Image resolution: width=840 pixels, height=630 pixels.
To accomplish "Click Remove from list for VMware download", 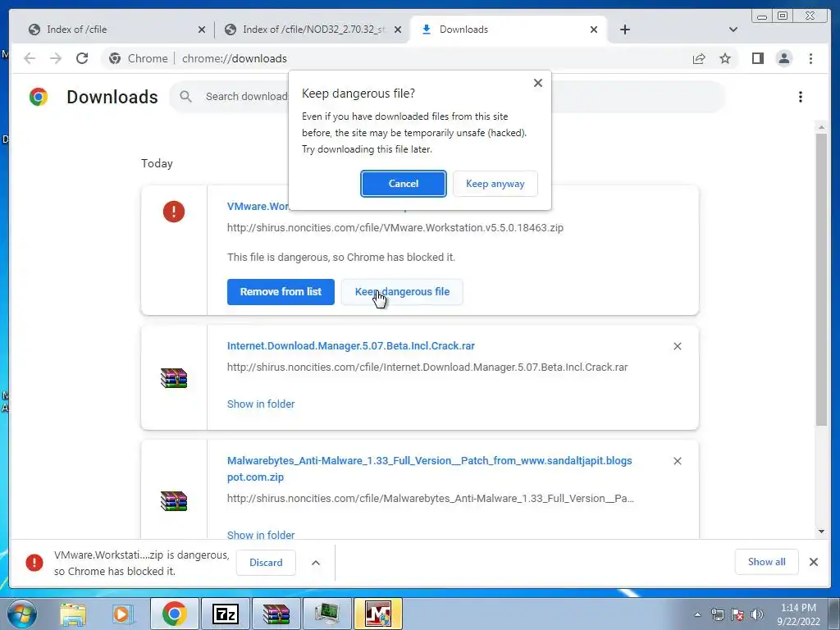I will (x=281, y=292).
